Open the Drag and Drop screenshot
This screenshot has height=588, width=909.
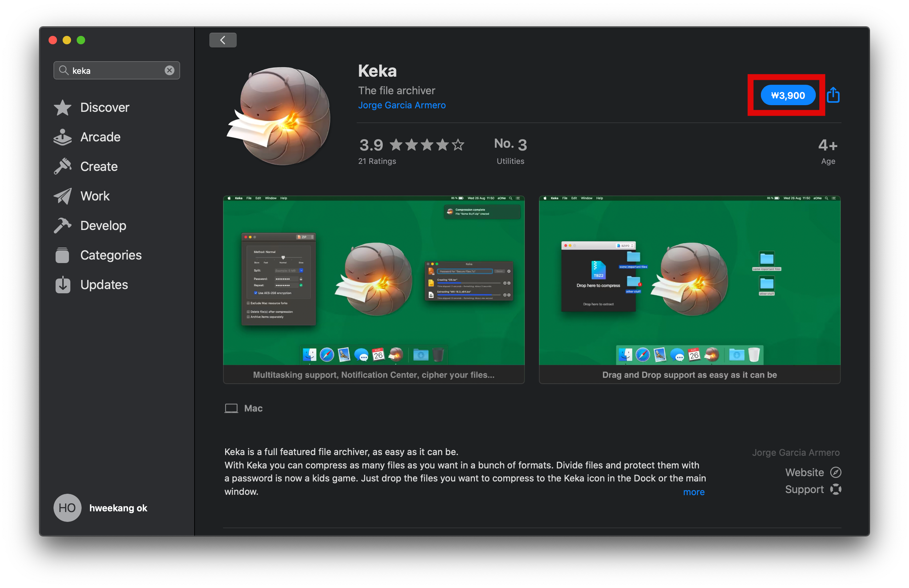(689, 281)
